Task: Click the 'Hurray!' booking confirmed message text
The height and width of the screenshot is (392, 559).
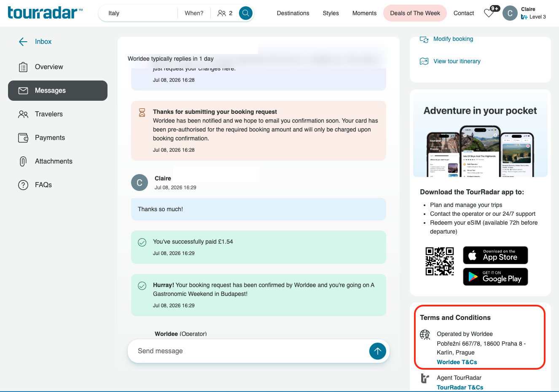Action: tap(264, 289)
